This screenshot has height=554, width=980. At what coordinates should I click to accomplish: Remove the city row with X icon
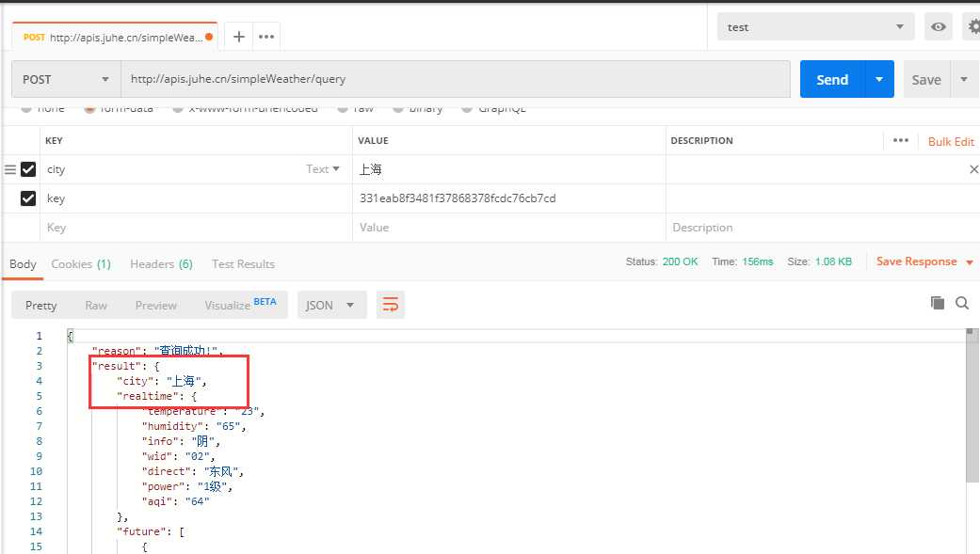tap(973, 169)
